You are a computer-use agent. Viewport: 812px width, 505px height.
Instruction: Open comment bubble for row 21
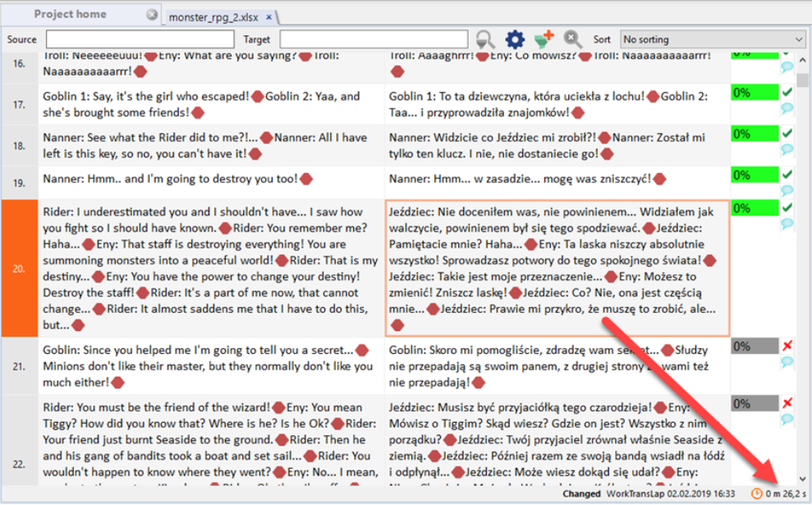[x=787, y=361]
